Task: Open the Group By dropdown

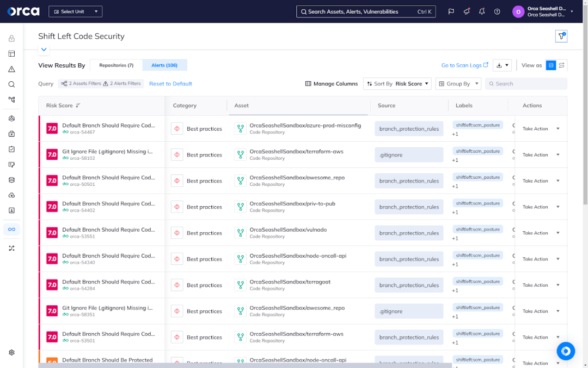Action: [x=458, y=84]
